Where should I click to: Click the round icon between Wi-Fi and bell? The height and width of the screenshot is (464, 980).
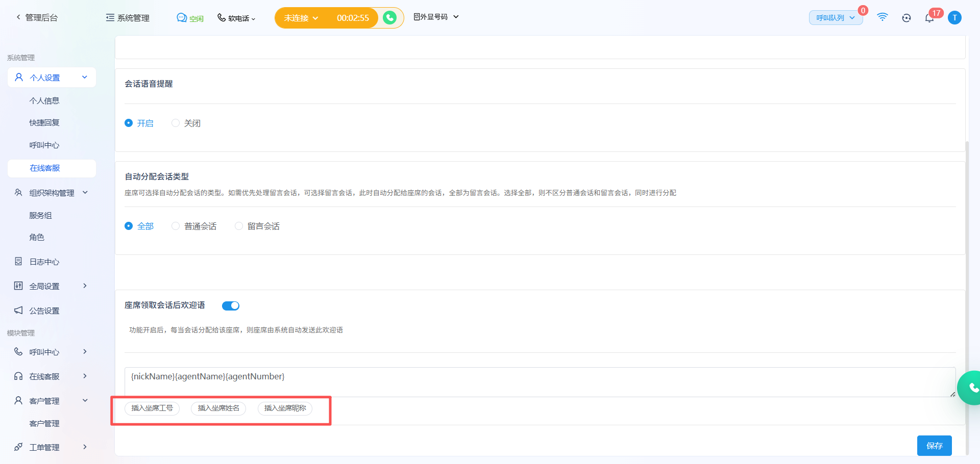coord(906,18)
